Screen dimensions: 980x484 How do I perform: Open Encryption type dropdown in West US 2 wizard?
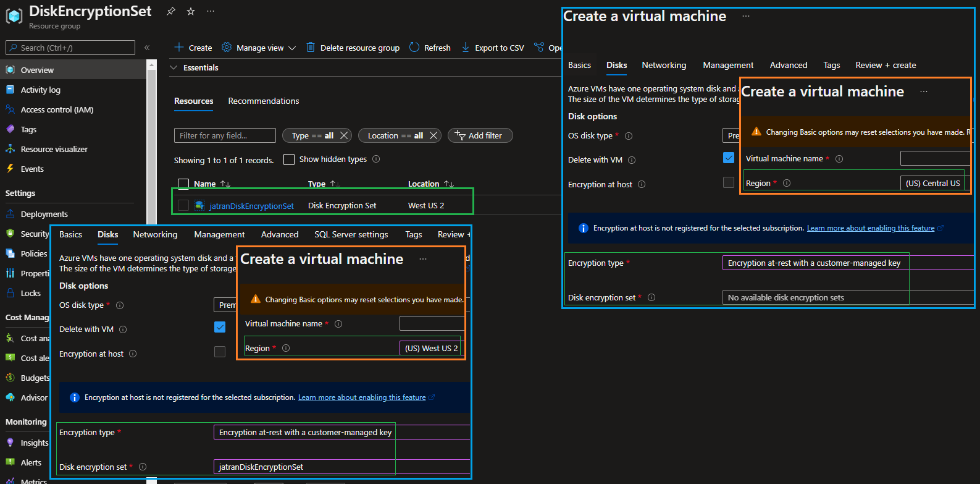click(x=341, y=432)
